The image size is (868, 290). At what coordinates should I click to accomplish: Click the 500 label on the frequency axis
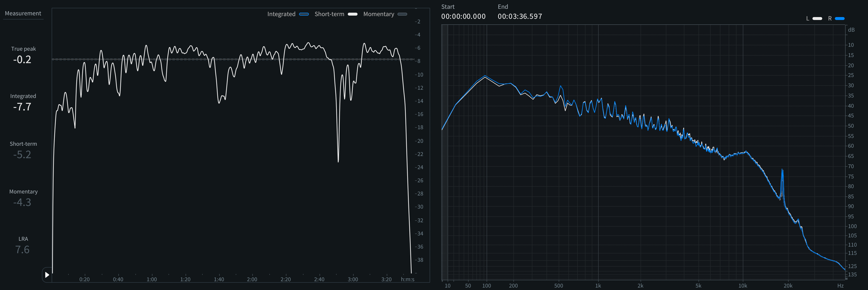559,286
